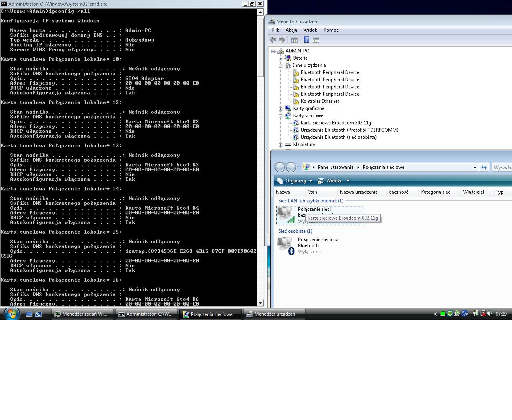
Task: Click the Sieć osobista group header
Action: click(x=295, y=231)
